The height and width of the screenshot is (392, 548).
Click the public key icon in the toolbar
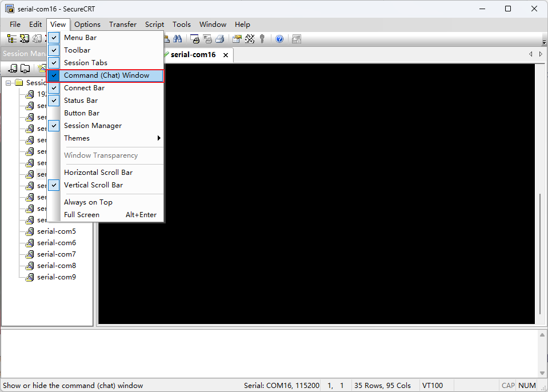[x=262, y=39]
